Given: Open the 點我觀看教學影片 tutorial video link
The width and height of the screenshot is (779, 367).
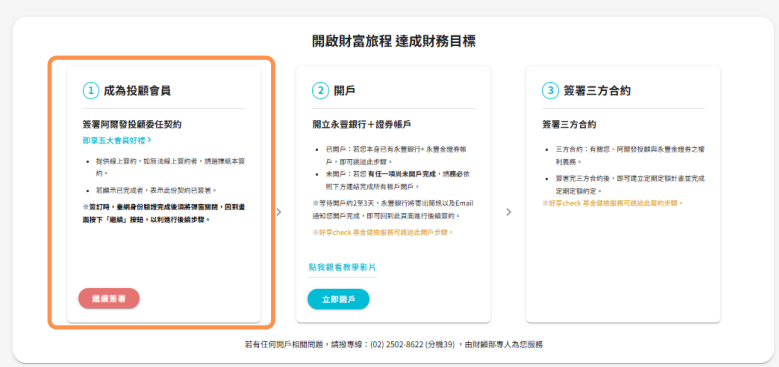Looking at the screenshot, I should pos(342,267).
